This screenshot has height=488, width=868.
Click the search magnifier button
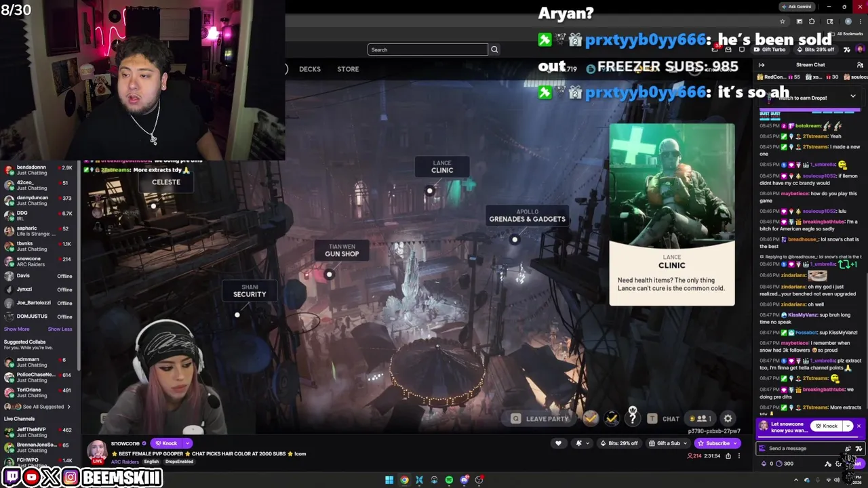click(x=494, y=49)
